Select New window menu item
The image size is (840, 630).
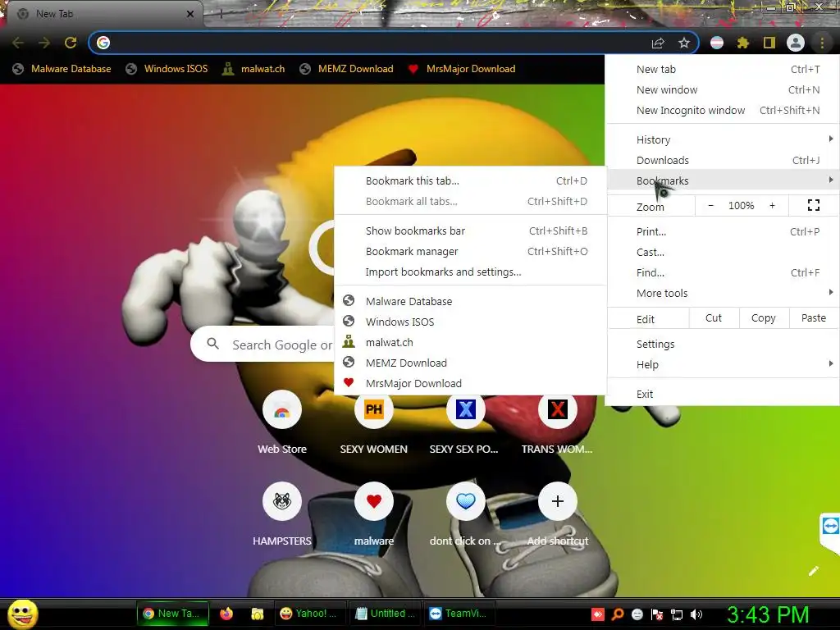(723, 90)
